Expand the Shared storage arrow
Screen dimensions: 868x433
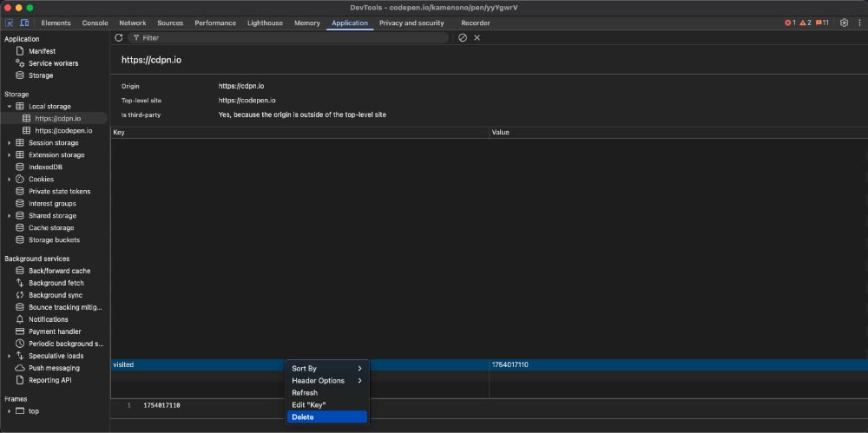(10, 216)
